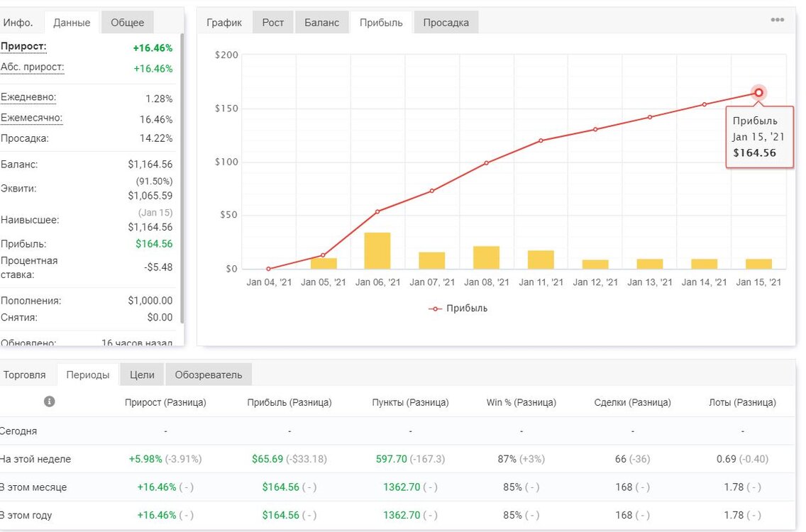806x532 pixels.
Task: Click the Пункты (Разница) column header
Action: tap(410, 402)
